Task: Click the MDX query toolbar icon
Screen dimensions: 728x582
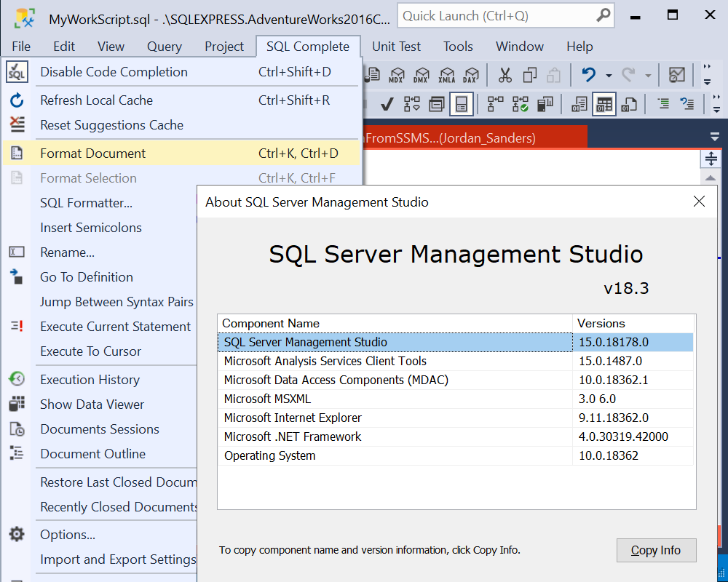Action: (x=396, y=75)
